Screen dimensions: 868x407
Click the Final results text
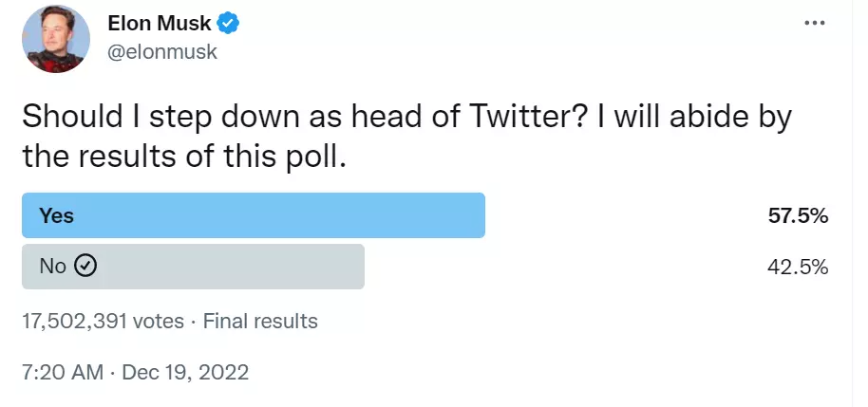pyautogui.click(x=260, y=322)
